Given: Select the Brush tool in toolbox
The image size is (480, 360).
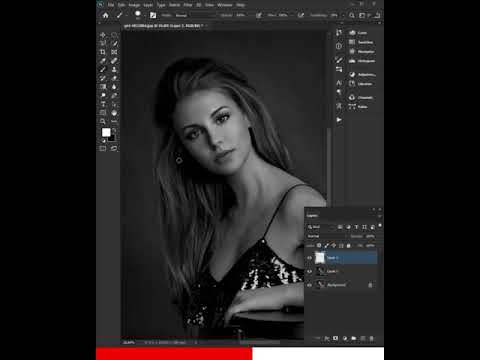Looking at the screenshot, I should pos(103,69).
